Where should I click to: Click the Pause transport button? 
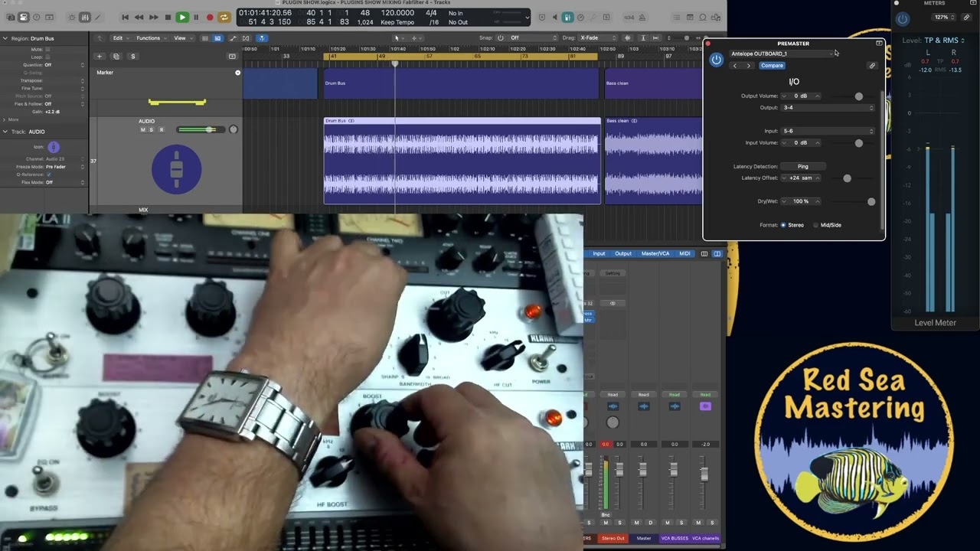tap(196, 17)
